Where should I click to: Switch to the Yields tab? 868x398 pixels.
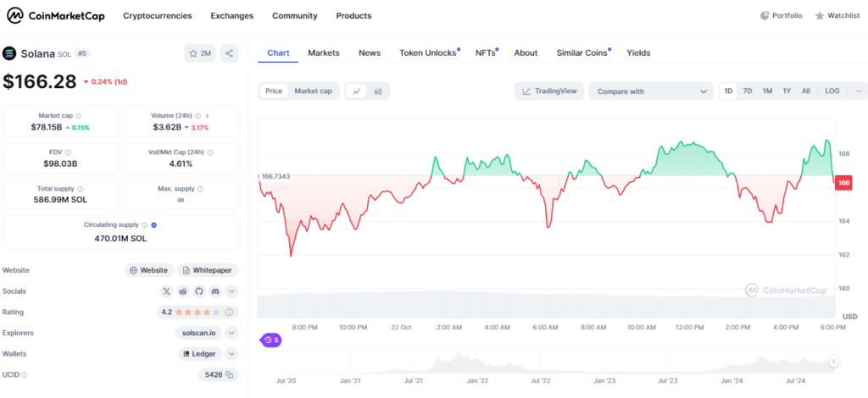(639, 53)
